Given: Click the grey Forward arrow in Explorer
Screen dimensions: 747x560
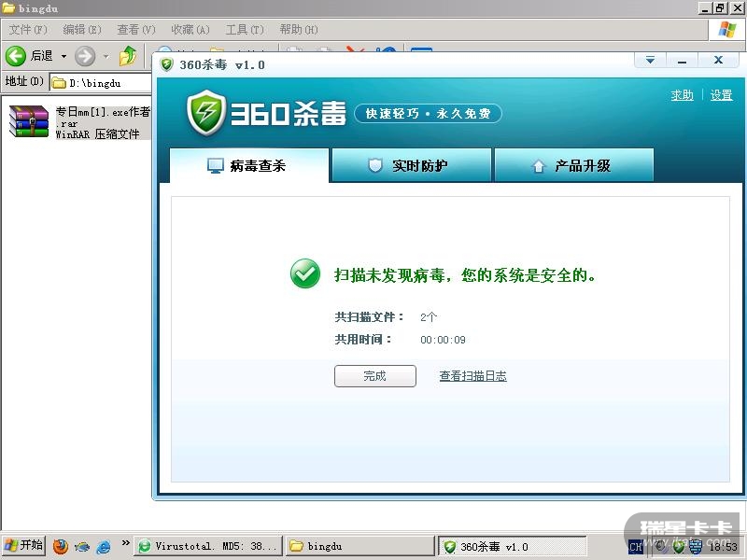Looking at the screenshot, I should [85, 56].
